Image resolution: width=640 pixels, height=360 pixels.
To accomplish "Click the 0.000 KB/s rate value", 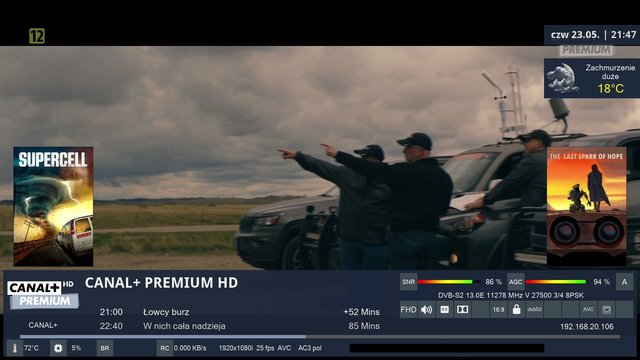I will tap(190, 348).
